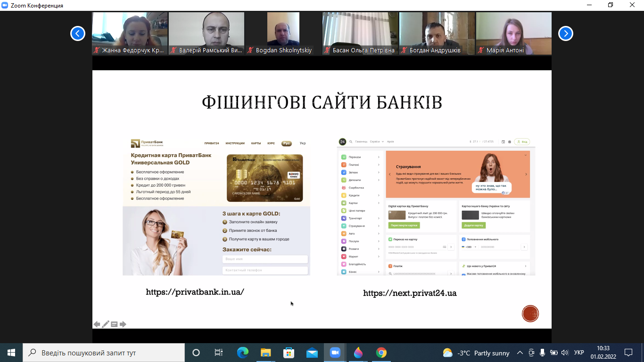The width and height of the screenshot is (644, 362).
Task: Click muted mic icon beside Марія Антоні
Action: tap(481, 50)
